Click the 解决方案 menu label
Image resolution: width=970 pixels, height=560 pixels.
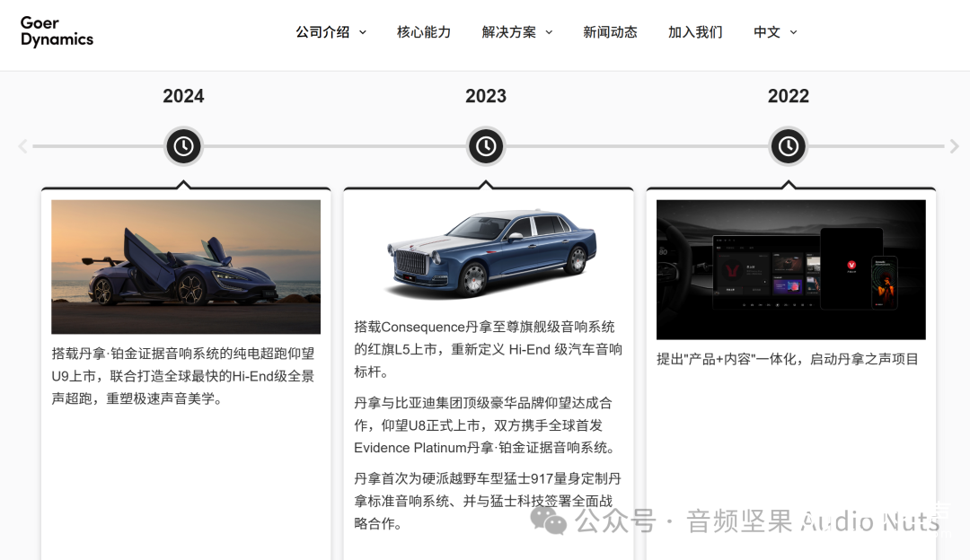click(x=508, y=32)
